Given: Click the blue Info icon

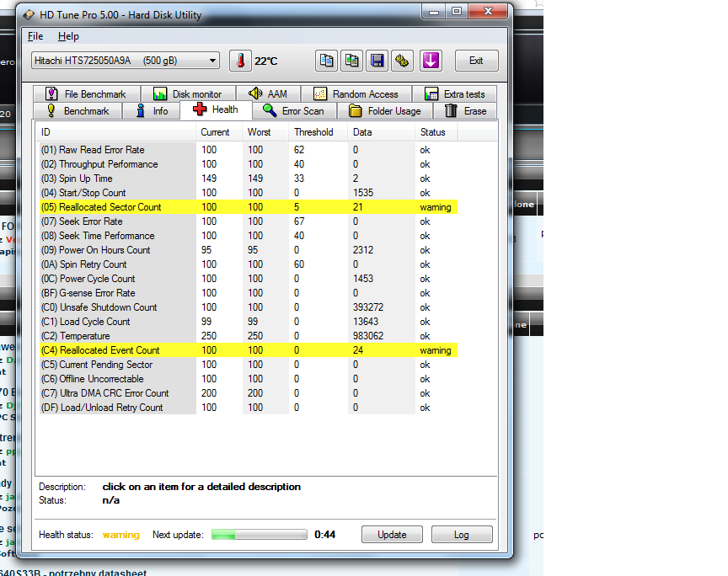Looking at the screenshot, I should (x=141, y=111).
